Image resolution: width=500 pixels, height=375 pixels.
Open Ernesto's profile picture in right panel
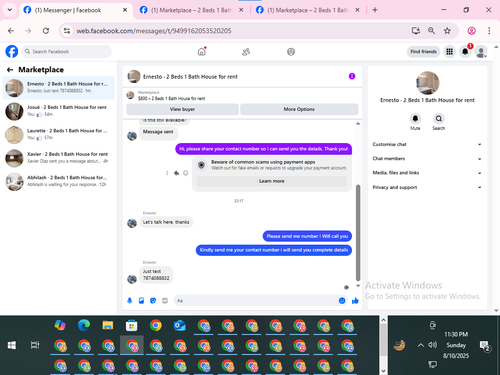coord(428,83)
